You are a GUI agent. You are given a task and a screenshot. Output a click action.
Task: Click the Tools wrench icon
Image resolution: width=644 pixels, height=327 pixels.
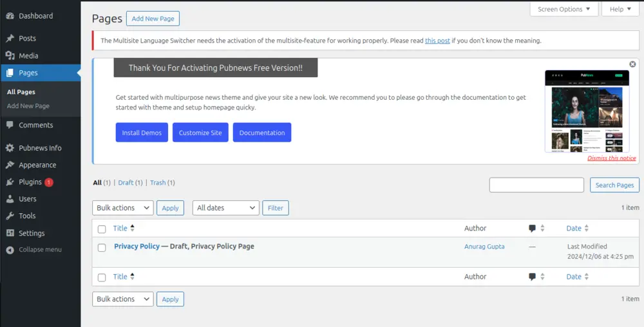click(10, 216)
